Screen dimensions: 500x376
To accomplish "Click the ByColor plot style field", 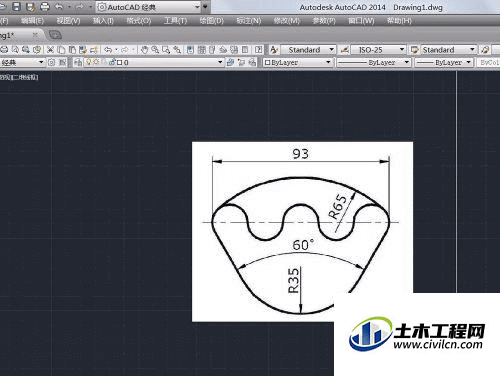I will click(489, 62).
